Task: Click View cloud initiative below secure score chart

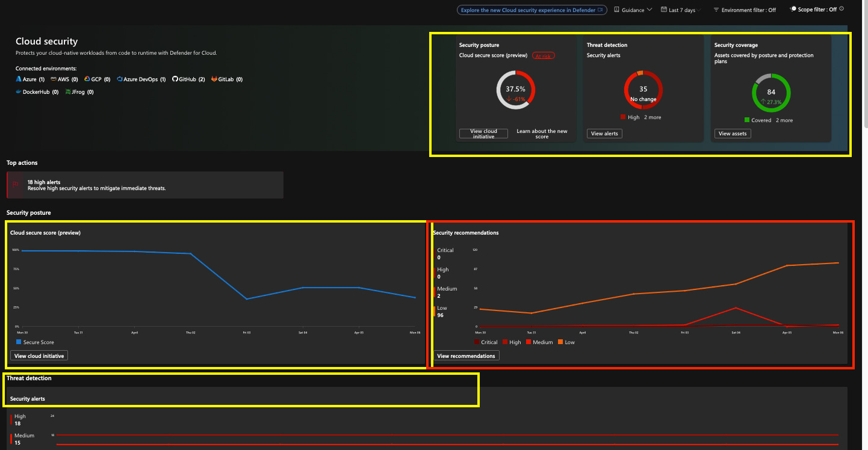Action: 39,356
